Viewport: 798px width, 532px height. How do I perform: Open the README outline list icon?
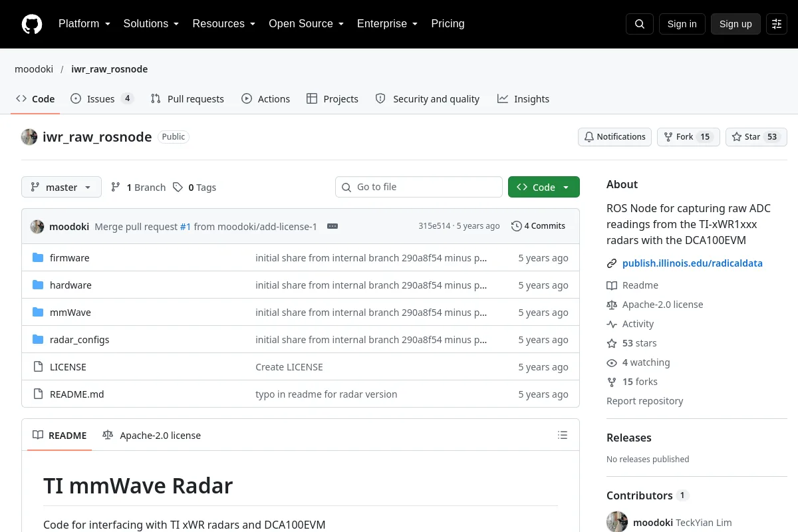[563, 436]
